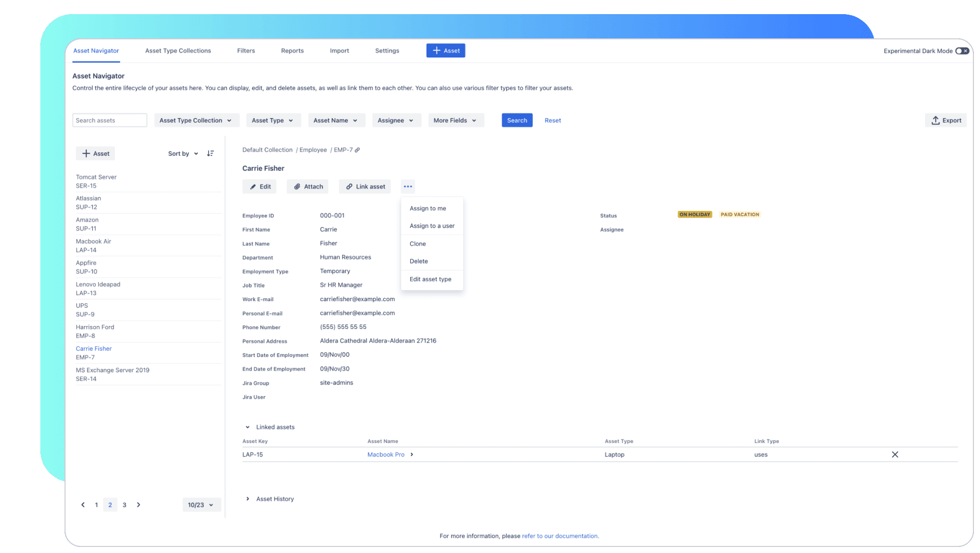Expand the Asset History section
The image size is (980, 553).
pos(248,499)
